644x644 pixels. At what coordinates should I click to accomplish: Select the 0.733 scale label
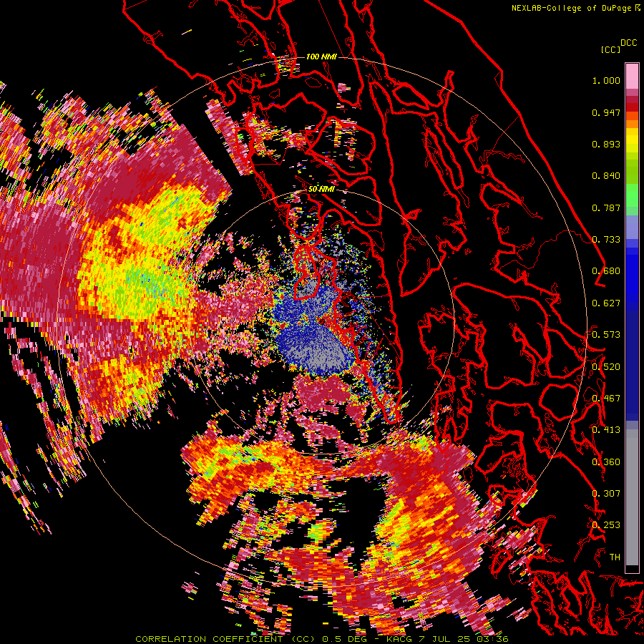606,240
